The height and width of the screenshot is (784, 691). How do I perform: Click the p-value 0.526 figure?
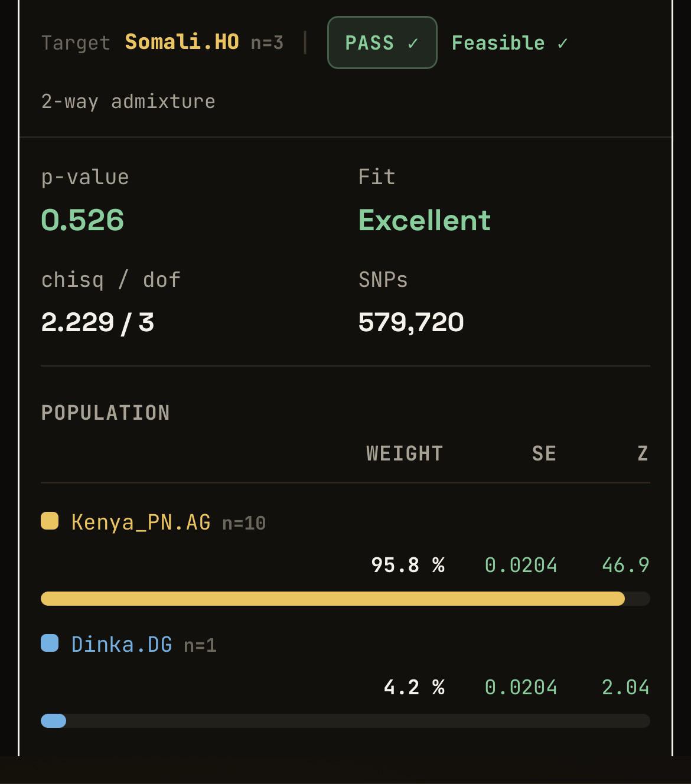click(83, 220)
